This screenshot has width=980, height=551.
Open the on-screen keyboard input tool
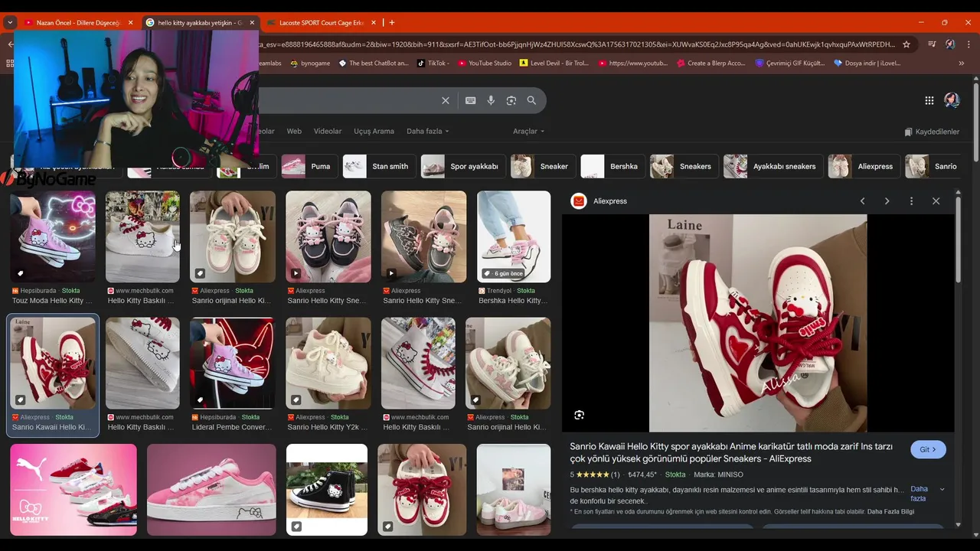(x=470, y=100)
